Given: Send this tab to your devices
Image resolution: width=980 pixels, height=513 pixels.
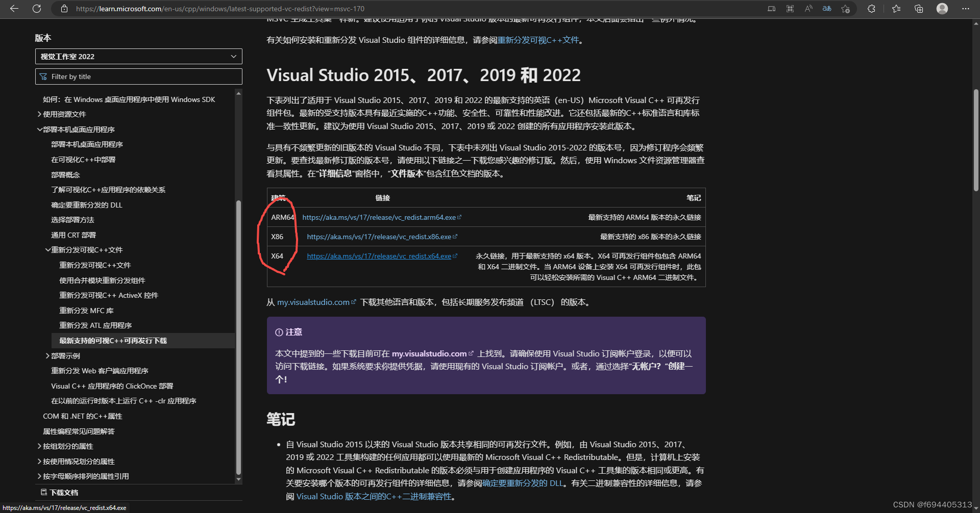Looking at the screenshot, I should click(771, 9).
